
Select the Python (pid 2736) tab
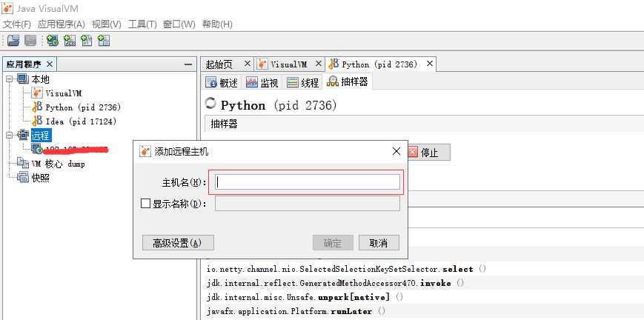coord(379,64)
